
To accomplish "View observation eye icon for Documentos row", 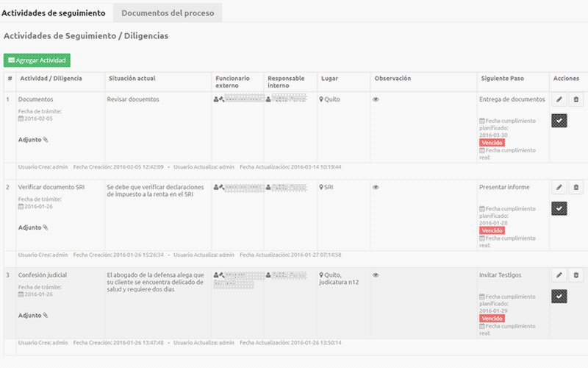I will (376, 99).
